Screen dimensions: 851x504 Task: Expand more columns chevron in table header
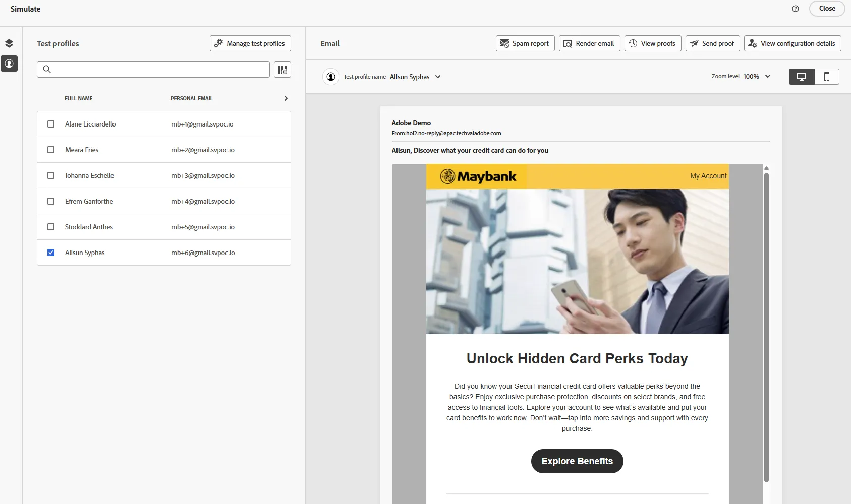(x=286, y=98)
